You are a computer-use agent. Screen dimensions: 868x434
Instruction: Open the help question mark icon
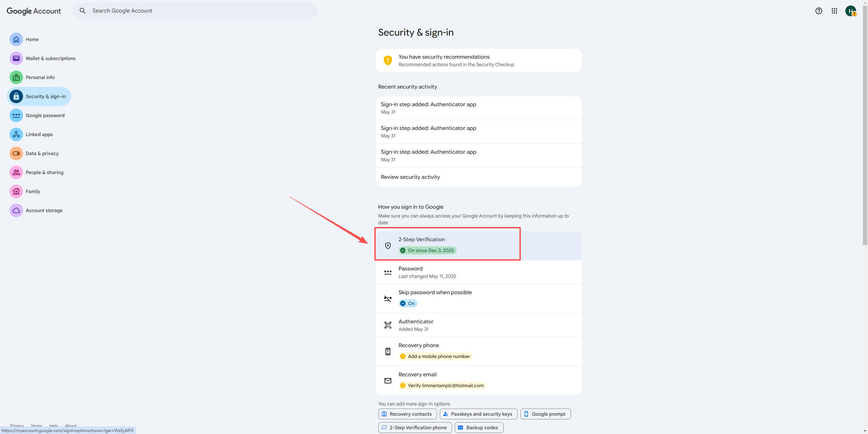pyautogui.click(x=819, y=11)
